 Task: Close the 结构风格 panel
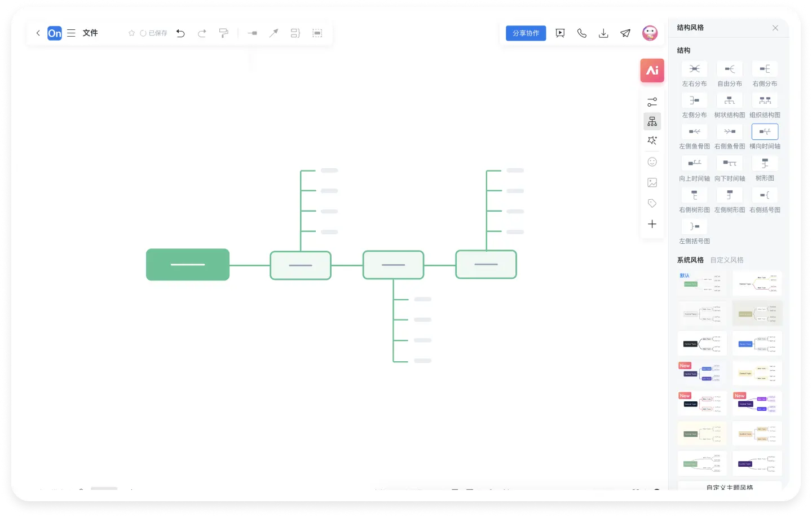pos(775,28)
